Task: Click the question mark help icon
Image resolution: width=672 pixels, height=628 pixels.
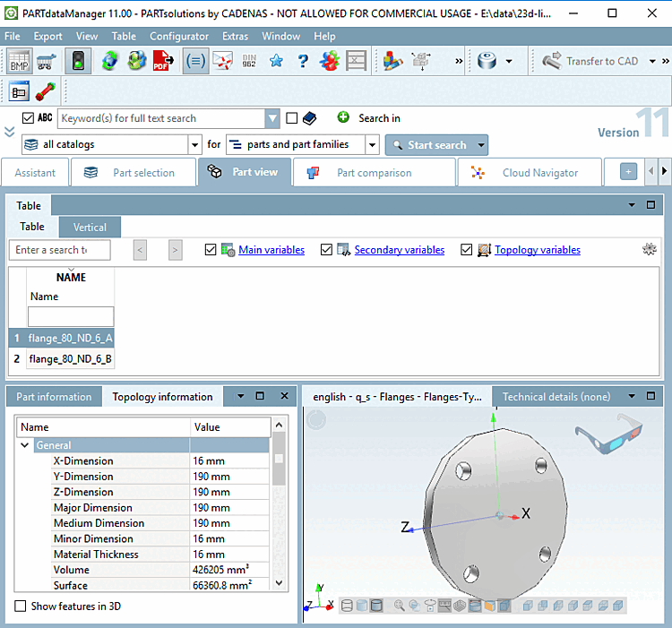Action: 303,61
